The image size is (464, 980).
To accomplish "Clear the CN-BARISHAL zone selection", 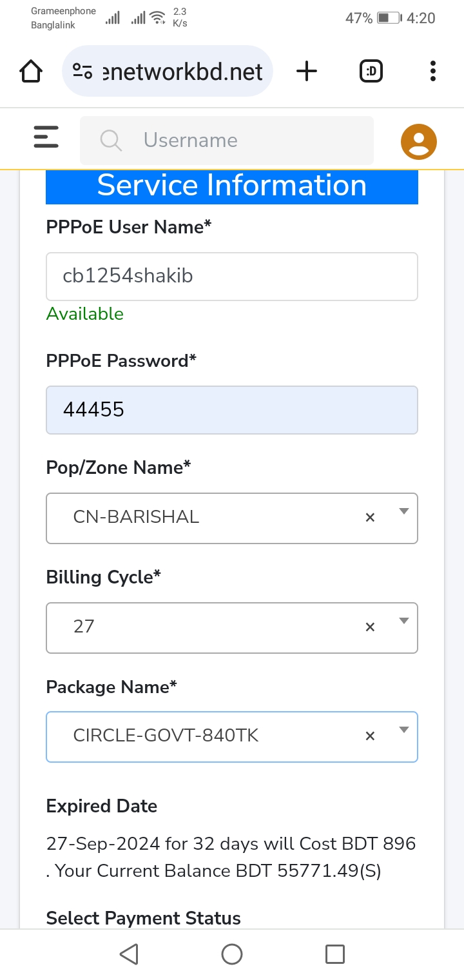I will point(370,517).
